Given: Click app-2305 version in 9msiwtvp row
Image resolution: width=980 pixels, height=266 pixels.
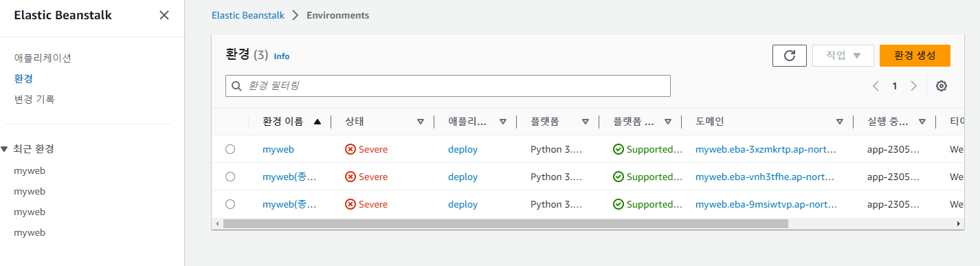Looking at the screenshot, I should (893, 204).
